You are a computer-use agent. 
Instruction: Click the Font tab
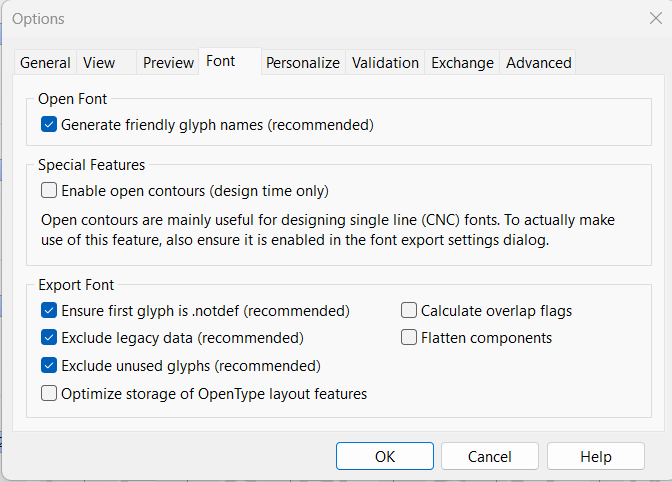click(x=221, y=61)
